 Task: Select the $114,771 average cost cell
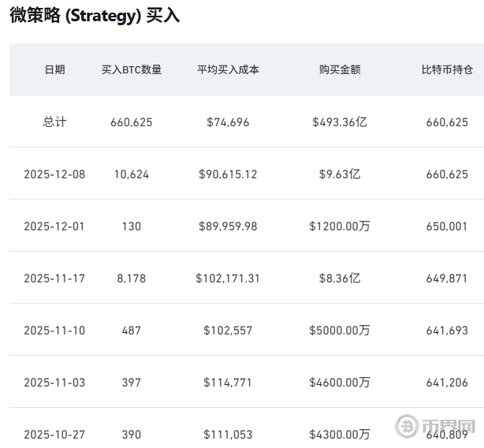click(228, 382)
